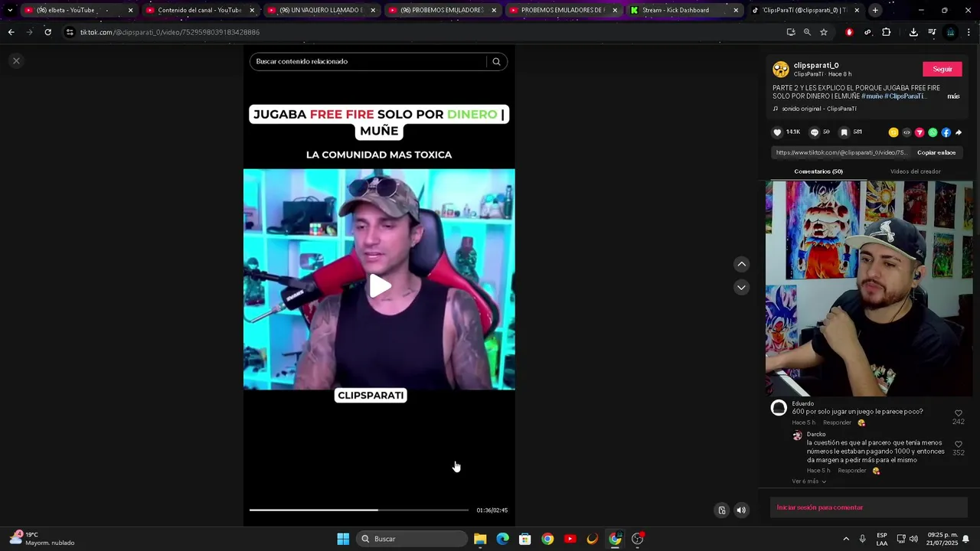The image size is (980, 551).
Task: Switch to 'UN VAQUERO LLAMADO' tab
Action: point(320,10)
